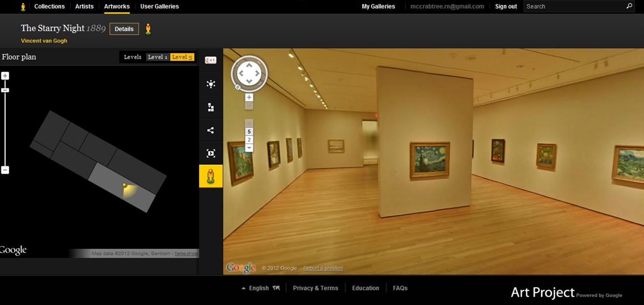Go to My Galleries
Image resolution: width=644 pixels, height=305 pixels.
[x=378, y=7]
